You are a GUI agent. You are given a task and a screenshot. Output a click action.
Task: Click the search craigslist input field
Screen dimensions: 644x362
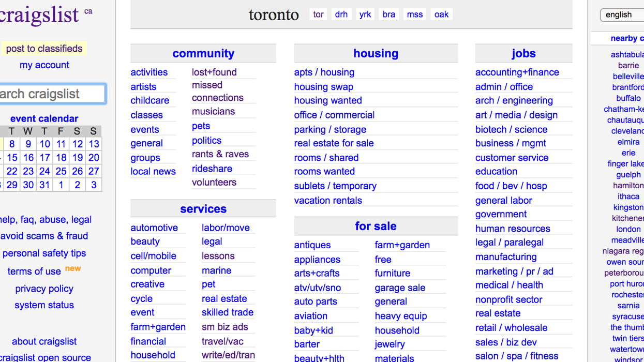pos(52,94)
